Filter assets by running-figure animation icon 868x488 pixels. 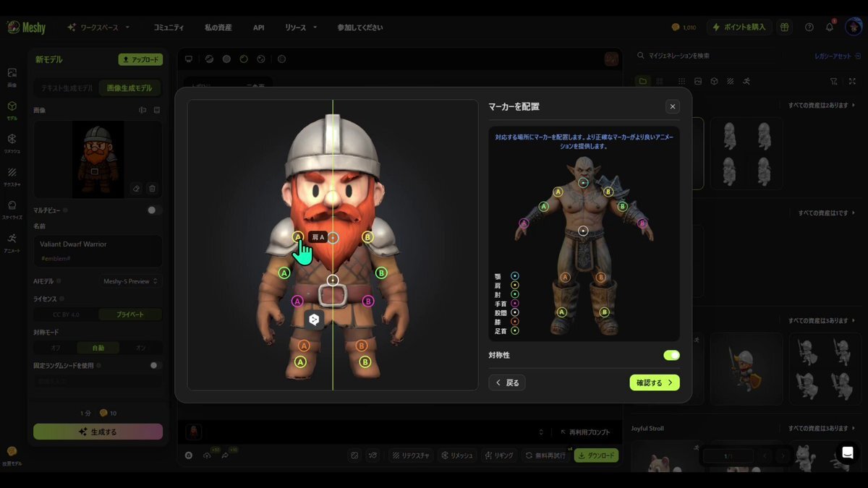point(746,81)
